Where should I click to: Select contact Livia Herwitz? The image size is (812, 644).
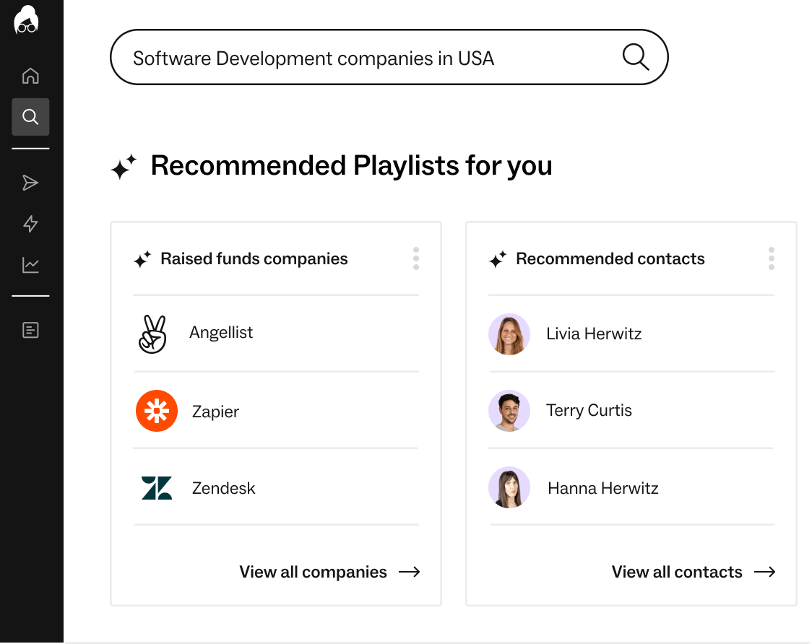[x=631, y=334]
